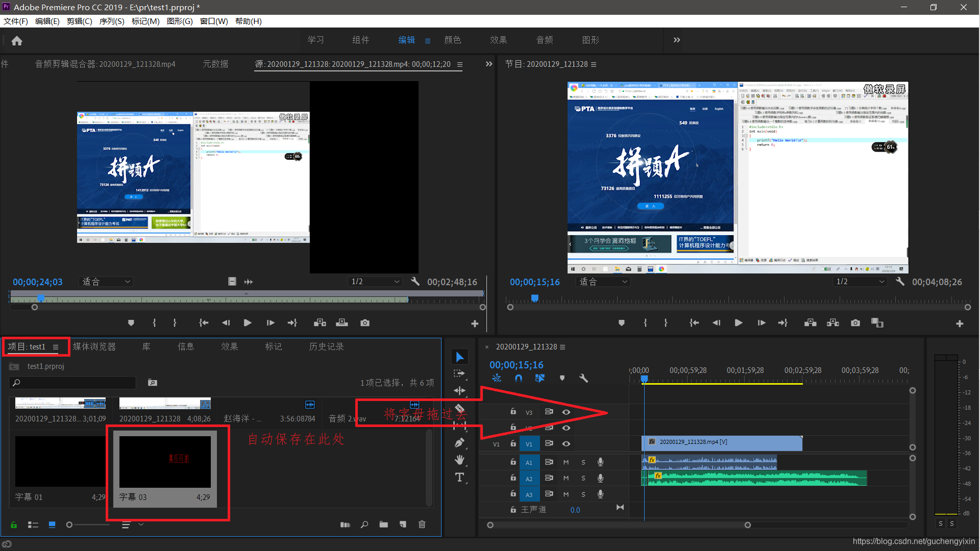Click Overwrite button in Source monitor
The image size is (980, 551).
(342, 323)
